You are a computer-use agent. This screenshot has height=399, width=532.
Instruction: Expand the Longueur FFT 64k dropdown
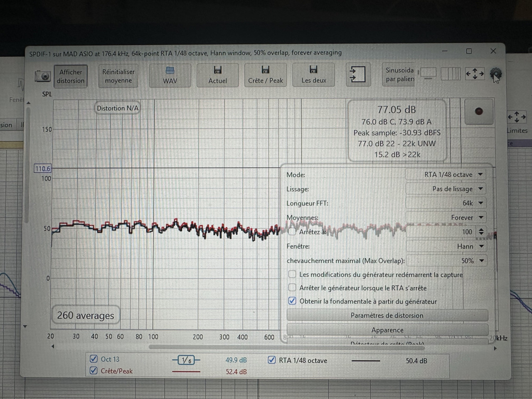(445, 203)
